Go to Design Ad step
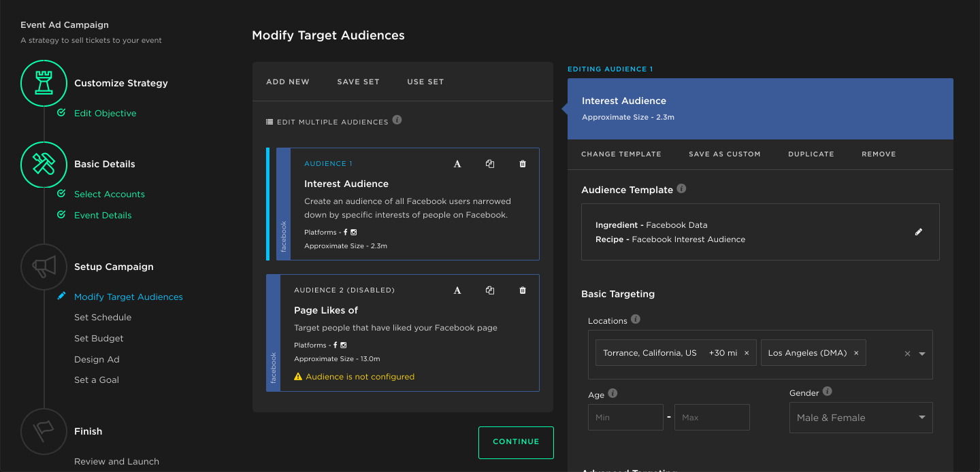This screenshot has width=980, height=472. tap(97, 359)
